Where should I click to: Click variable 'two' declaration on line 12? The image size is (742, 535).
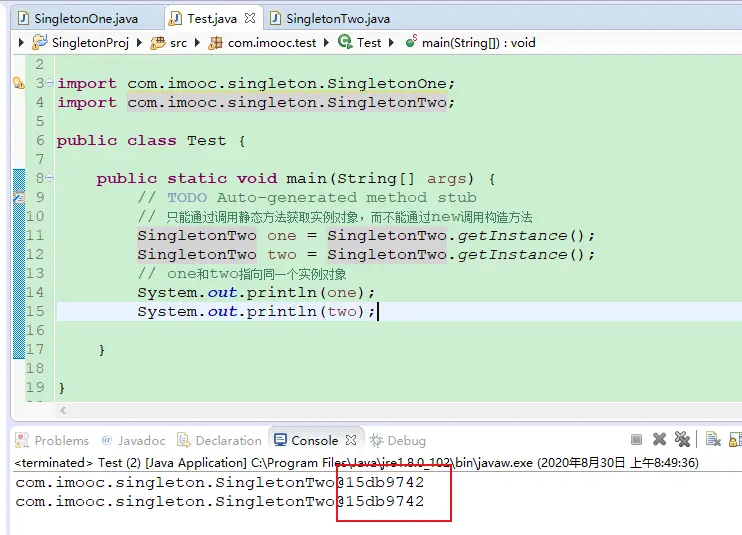pyautogui.click(x=282, y=254)
